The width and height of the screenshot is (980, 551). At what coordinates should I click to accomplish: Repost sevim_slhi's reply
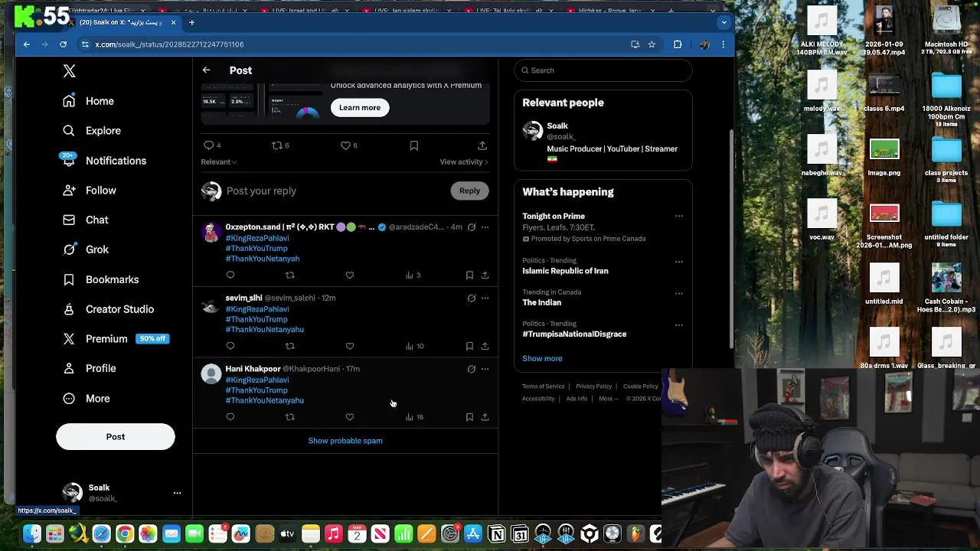(289, 346)
